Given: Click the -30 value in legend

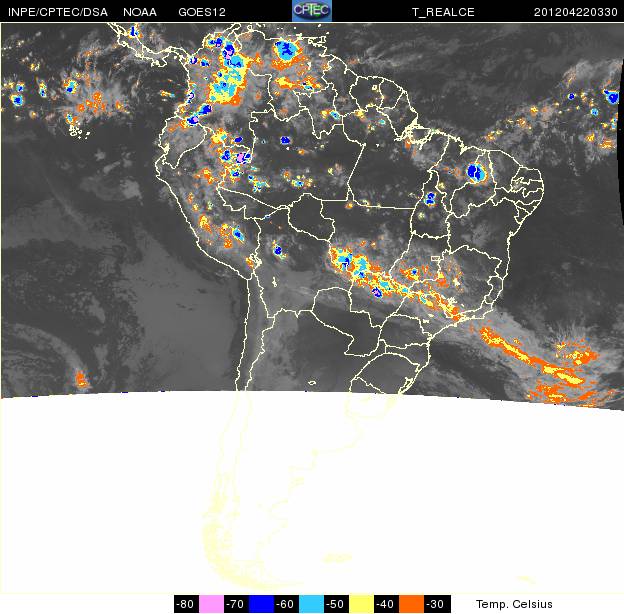Looking at the screenshot, I should pyautogui.click(x=437, y=604).
